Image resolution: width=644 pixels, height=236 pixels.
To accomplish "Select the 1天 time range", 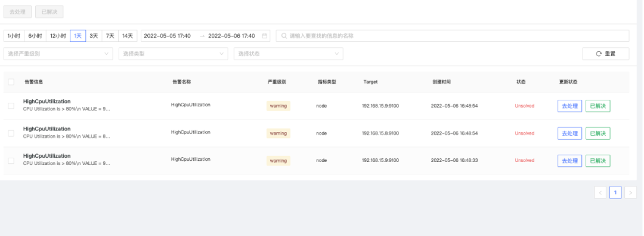I will tap(78, 36).
